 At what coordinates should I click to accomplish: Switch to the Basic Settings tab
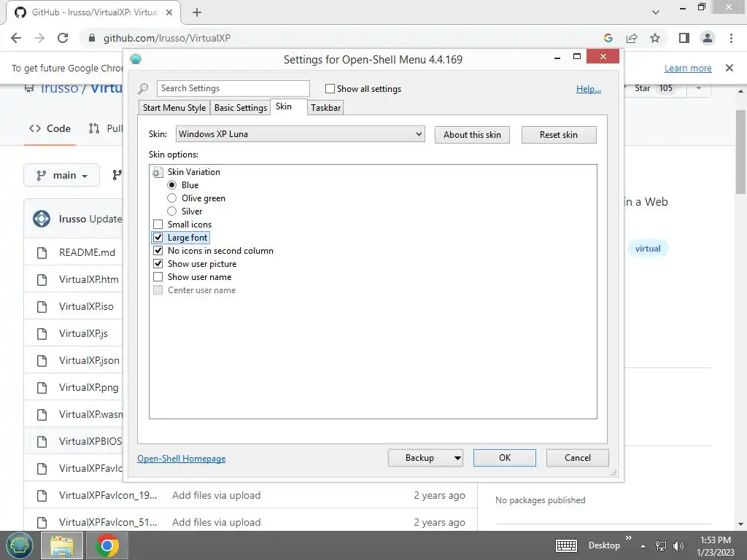click(x=241, y=108)
